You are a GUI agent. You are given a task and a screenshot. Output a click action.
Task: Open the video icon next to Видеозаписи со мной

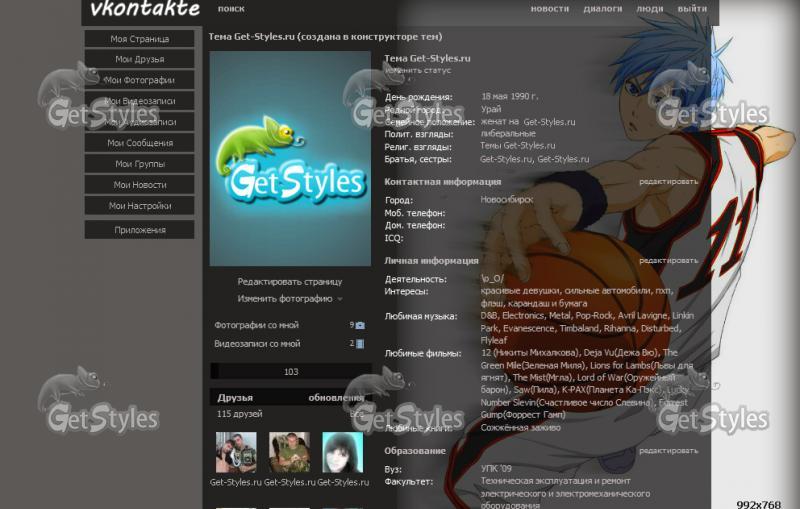coord(360,344)
